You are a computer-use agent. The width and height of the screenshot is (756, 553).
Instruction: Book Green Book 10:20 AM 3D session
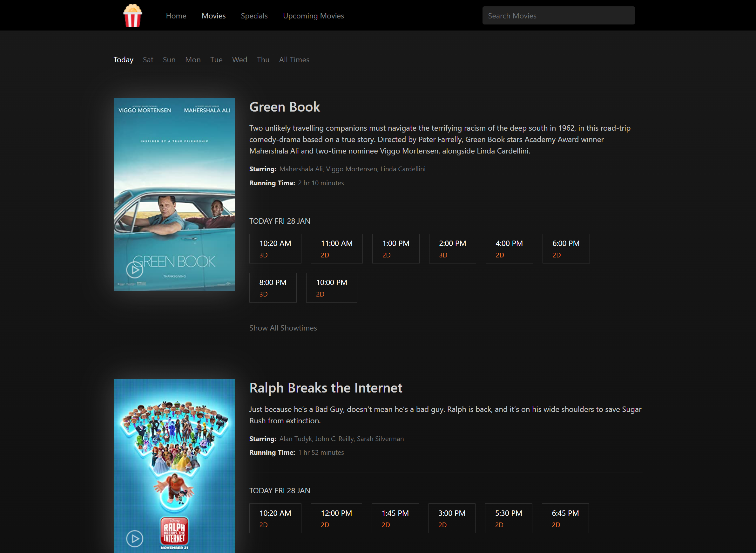click(275, 249)
